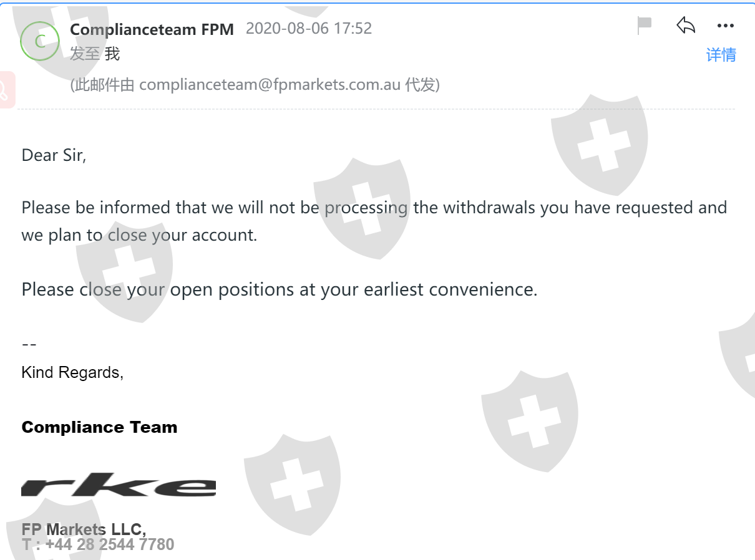755x560 pixels.
Task: Click the bold 'Compliance Team' signature
Action: 99,427
